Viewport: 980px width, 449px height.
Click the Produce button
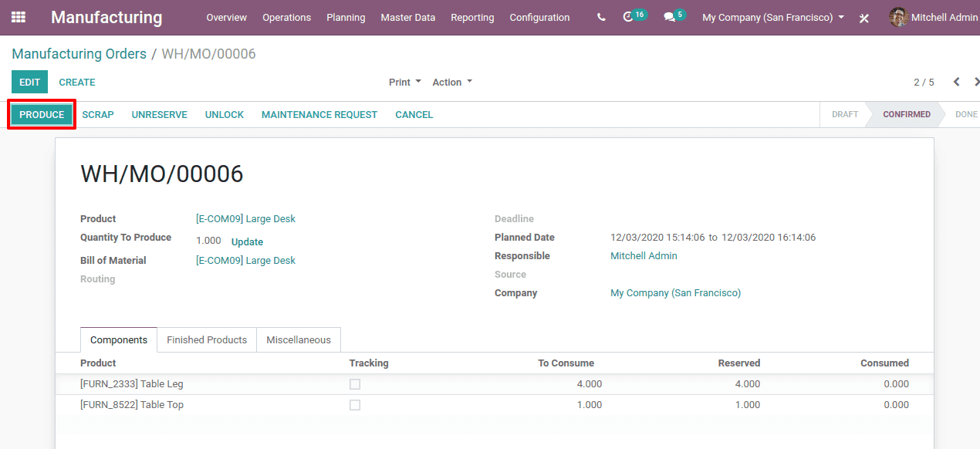coord(42,114)
